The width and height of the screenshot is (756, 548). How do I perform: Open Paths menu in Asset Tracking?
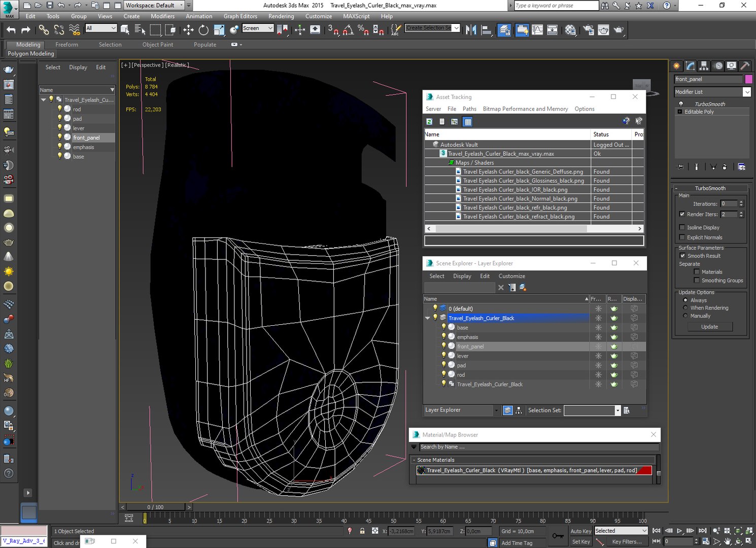click(x=469, y=109)
